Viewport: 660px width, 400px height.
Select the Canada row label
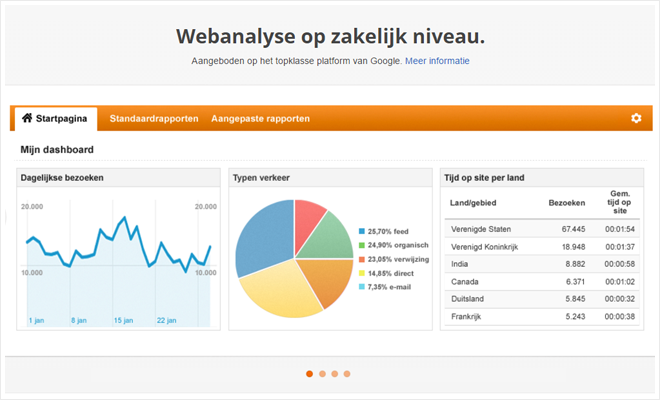tap(465, 282)
